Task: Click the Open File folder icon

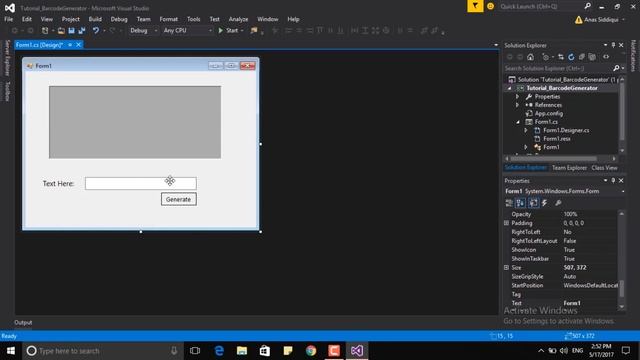Action: [x=61, y=31]
